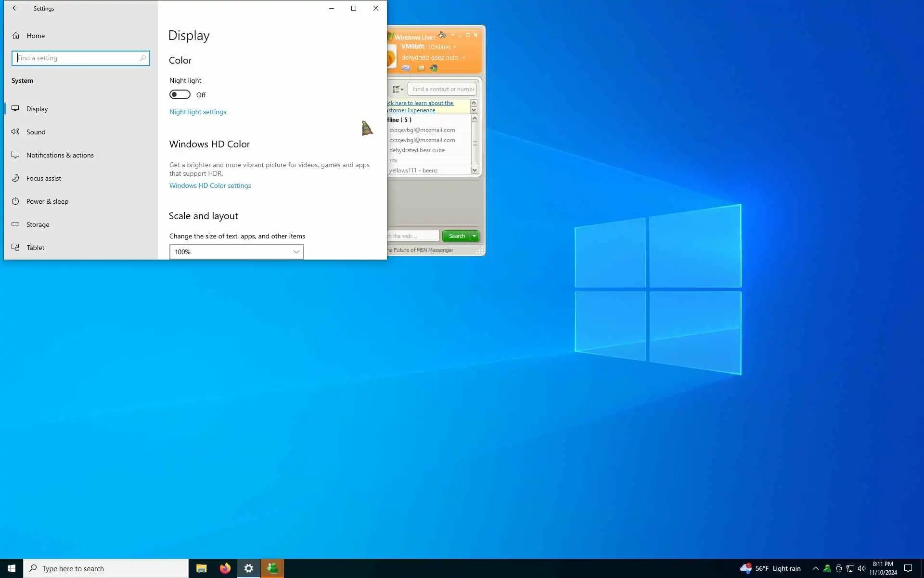
Task: Expand the 100% scale dropdown
Action: click(236, 252)
